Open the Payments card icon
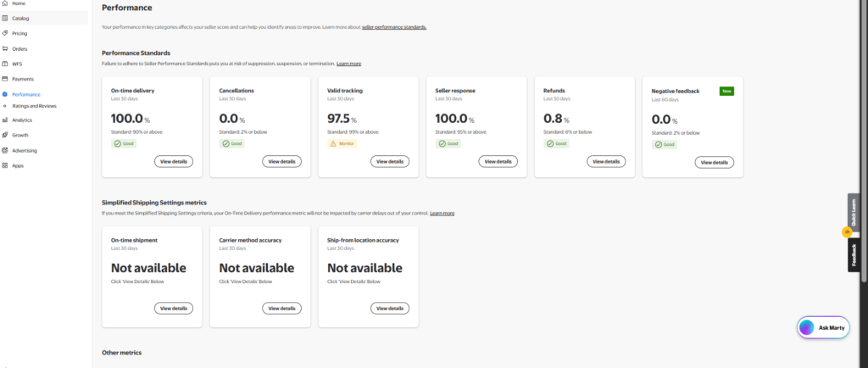The width and height of the screenshot is (868, 368). point(5,79)
